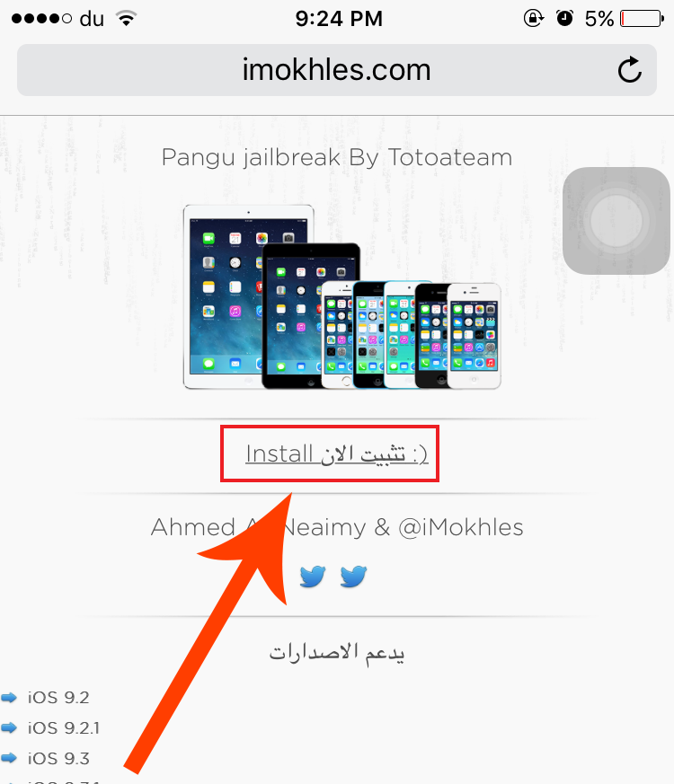Tap the page reload icon
674x784 pixels.
[x=629, y=69]
